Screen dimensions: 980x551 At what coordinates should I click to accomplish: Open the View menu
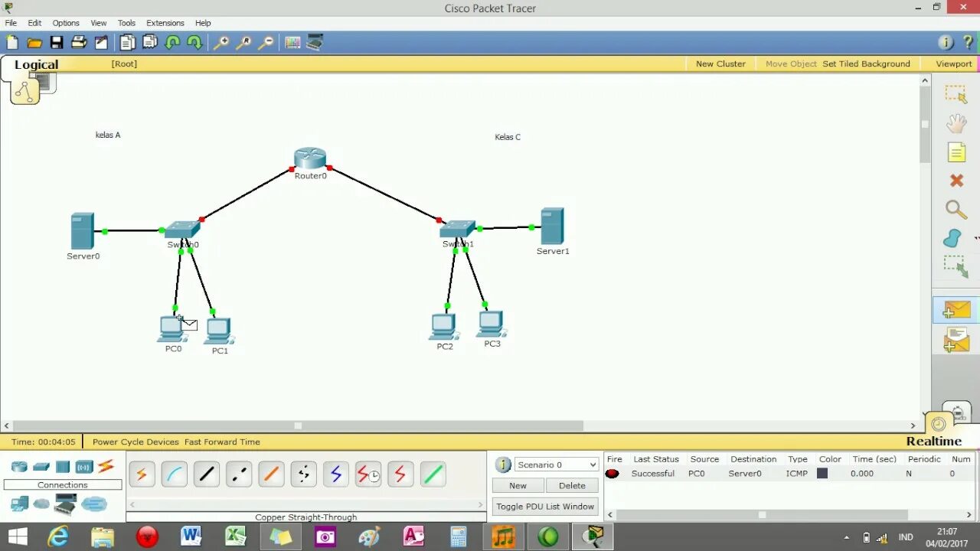(99, 23)
